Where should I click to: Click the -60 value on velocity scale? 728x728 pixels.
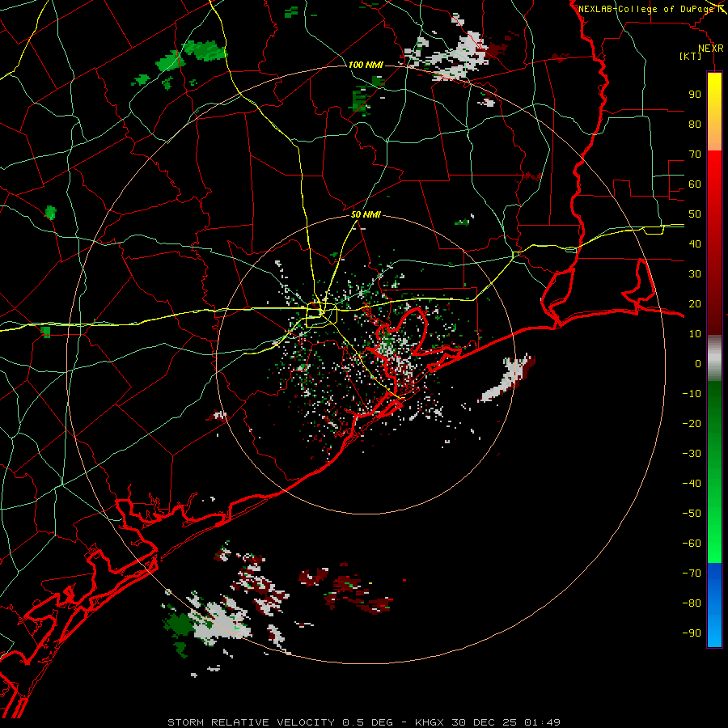(x=692, y=544)
